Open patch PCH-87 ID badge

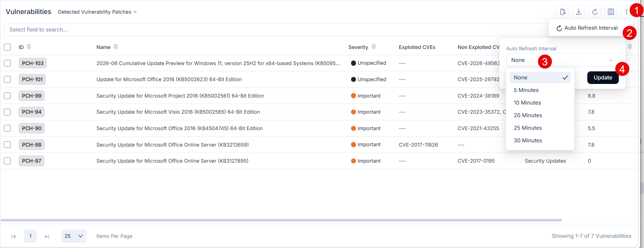pyautogui.click(x=31, y=161)
